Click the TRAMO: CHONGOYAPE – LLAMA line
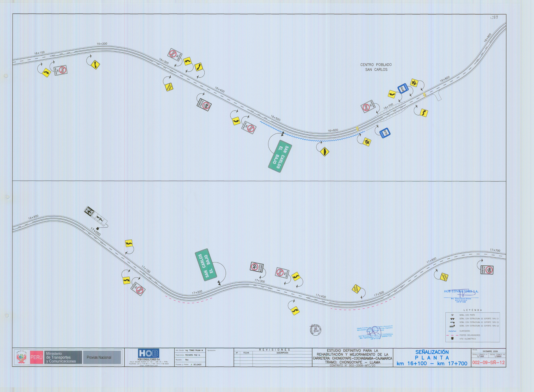Viewport: 534px width, 392px height. 352,362
